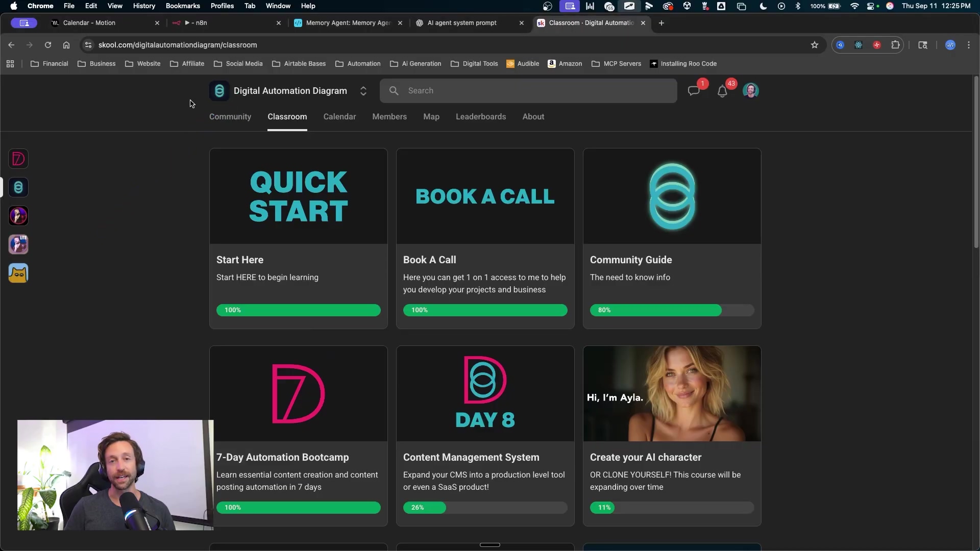The width and height of the screenshot is (980, 551).
Task: Click the Digital Automation Diagram group logo
Action: click(219, 91)
